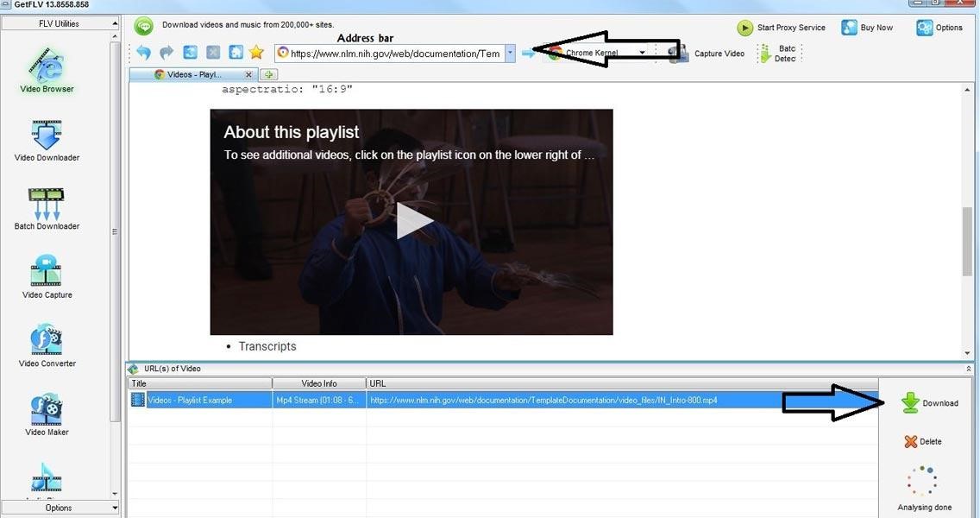Click the Capture Video label
Viewport: 980px width, 518px height.
[719, 54]
